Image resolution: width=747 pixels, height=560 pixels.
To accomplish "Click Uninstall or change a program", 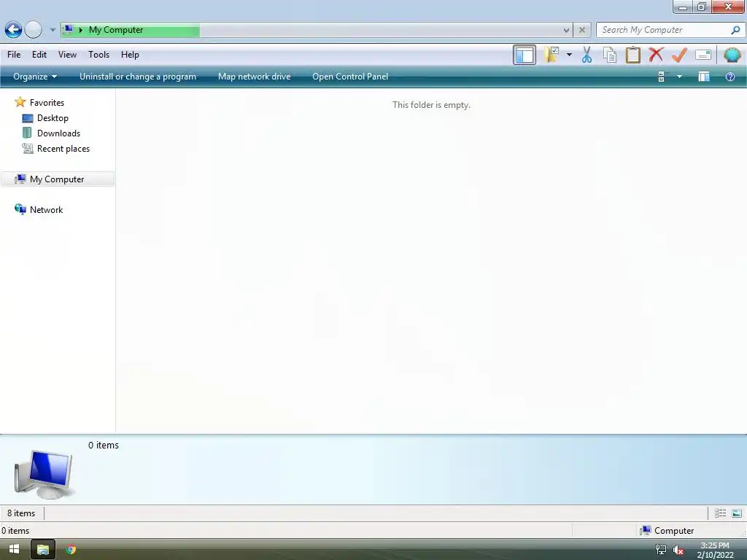I will 138,77.
